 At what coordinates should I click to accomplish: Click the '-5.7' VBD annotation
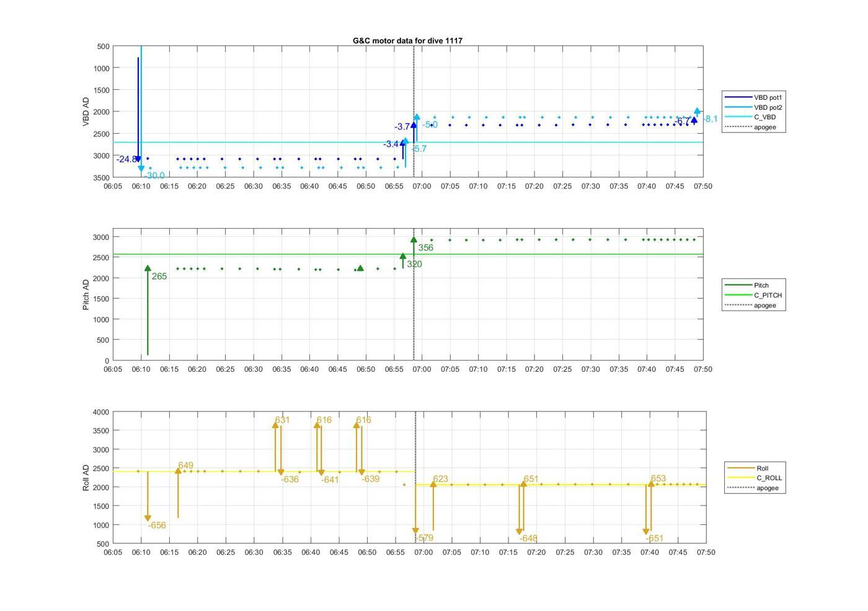pyautogui.click(x=419, y=149)
